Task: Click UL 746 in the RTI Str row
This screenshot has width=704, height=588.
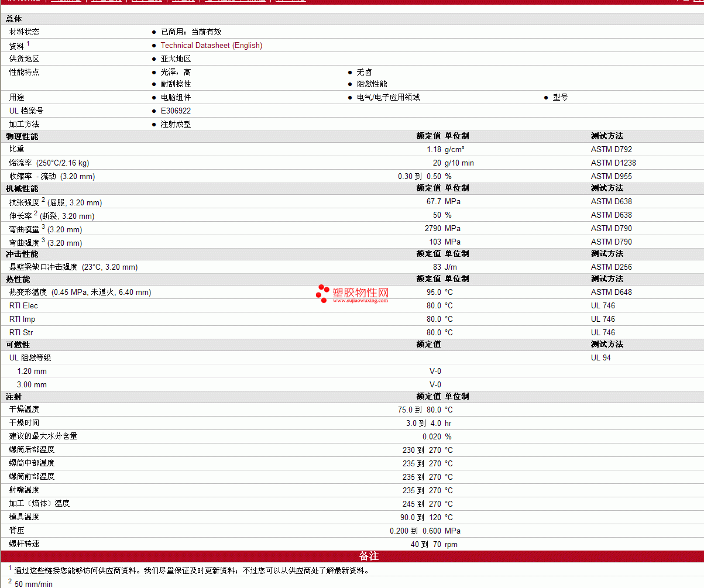Action: (x=603, y=333)
